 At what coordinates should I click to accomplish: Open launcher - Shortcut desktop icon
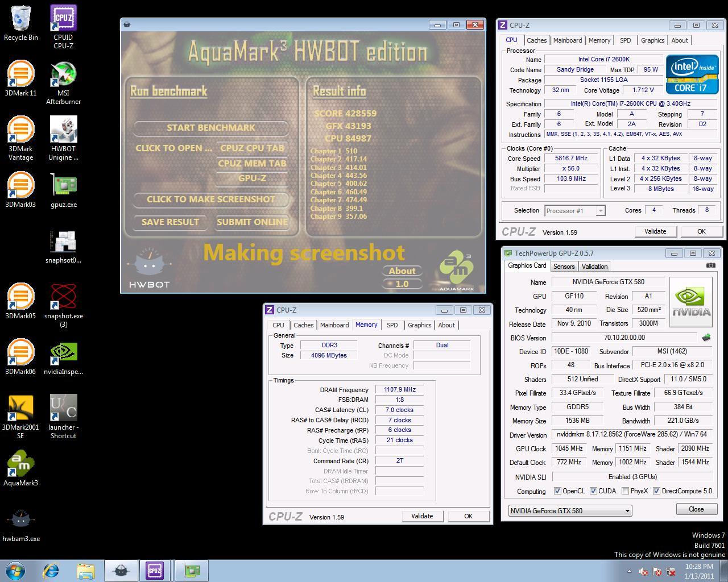click(63, 417)
